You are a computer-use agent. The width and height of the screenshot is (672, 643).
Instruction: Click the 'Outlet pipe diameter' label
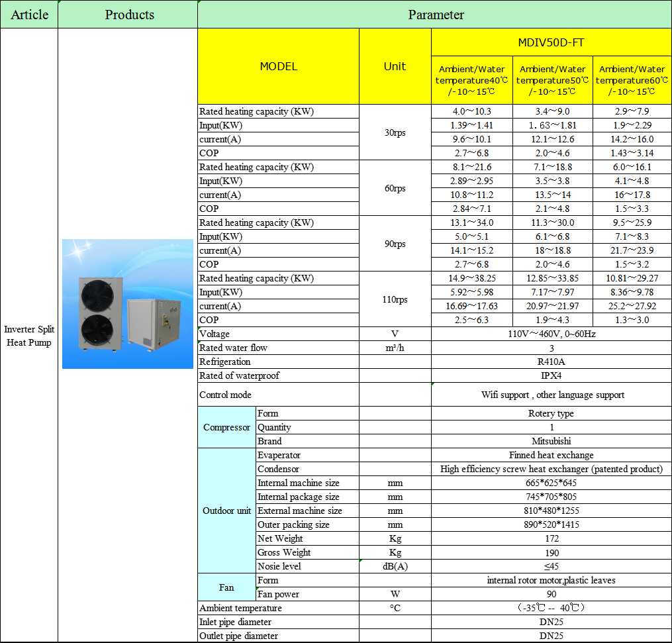(279, 636)
